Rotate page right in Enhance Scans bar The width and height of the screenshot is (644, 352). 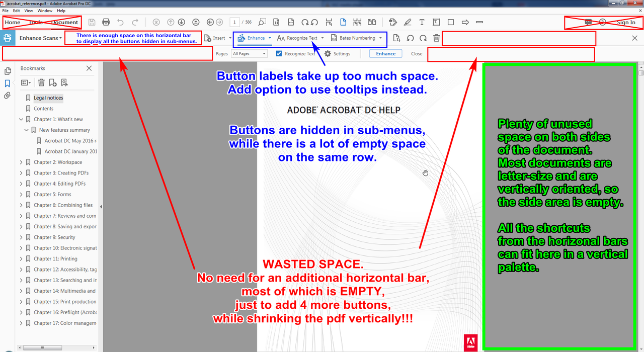point(423,38)
